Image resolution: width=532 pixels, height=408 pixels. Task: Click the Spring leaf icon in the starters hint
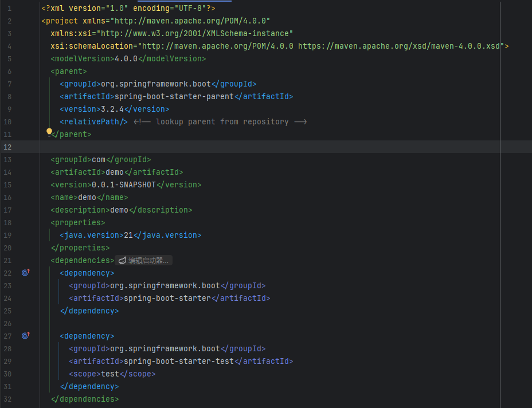click(122, 260)
